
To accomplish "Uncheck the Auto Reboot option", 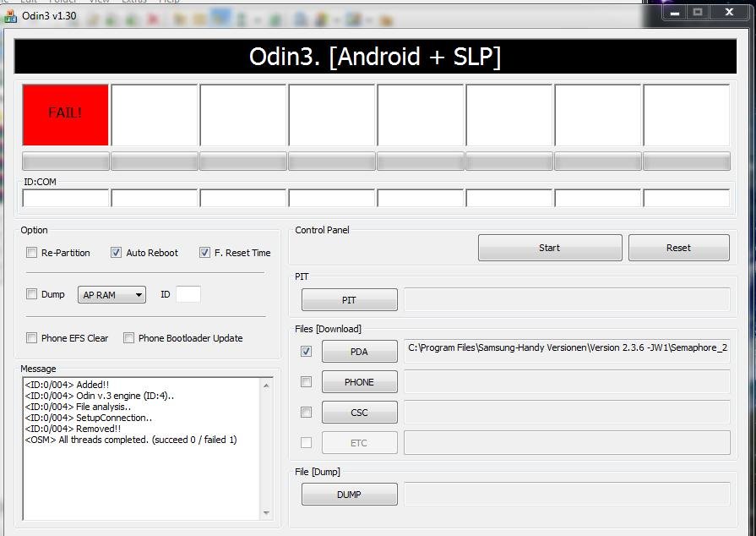I will [117, 252].
